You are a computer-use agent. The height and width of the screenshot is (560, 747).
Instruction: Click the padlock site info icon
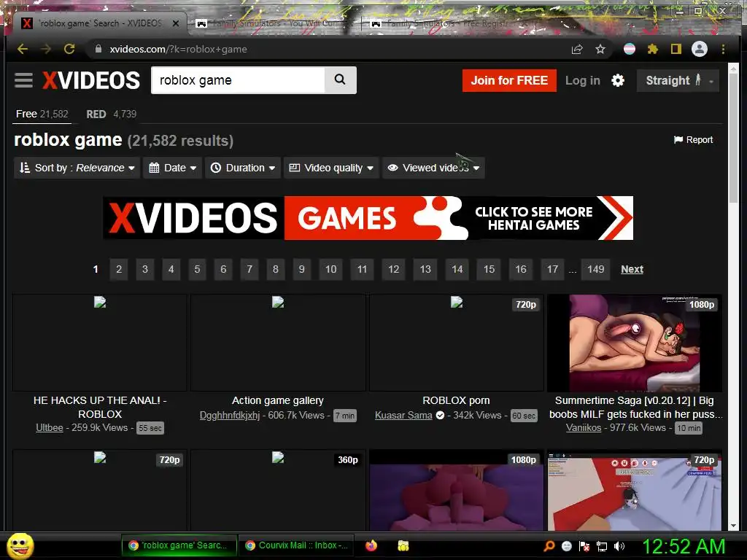pos(98,49)
